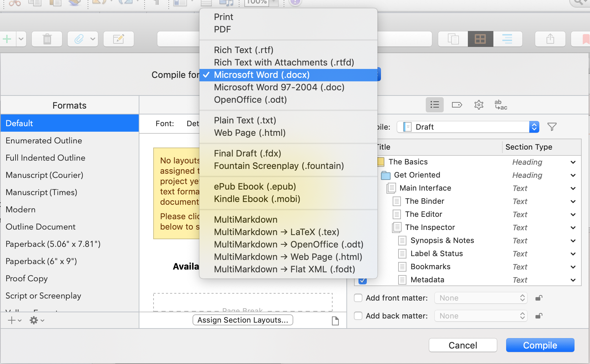Choose OpenOffice (.odt) format

pyautogui.click(x=288, y=100)
